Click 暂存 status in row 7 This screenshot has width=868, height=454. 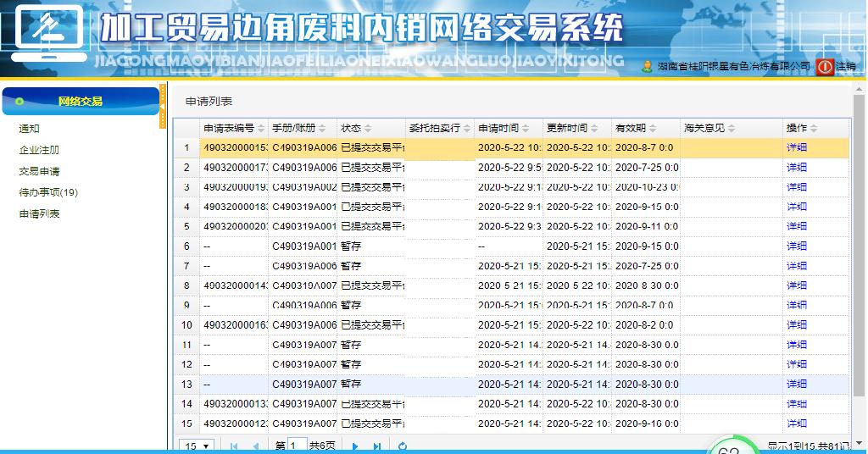tap(351, 266)
